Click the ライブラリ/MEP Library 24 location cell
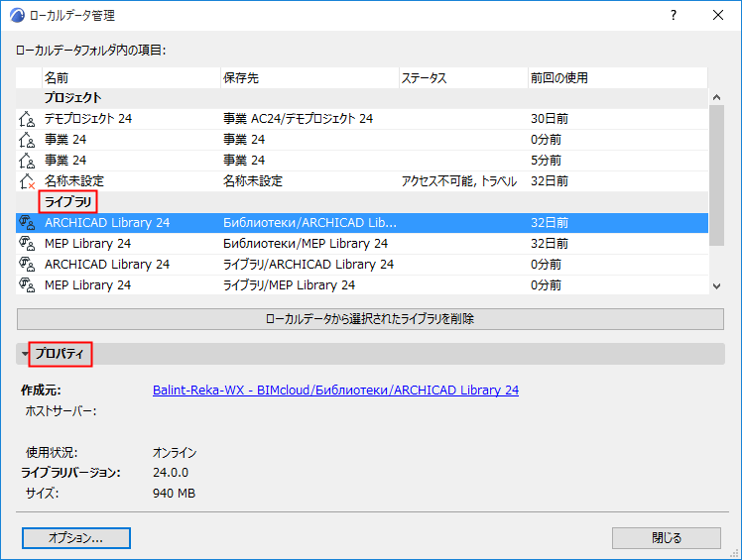742x560 pixels. (x=289, y=285)
